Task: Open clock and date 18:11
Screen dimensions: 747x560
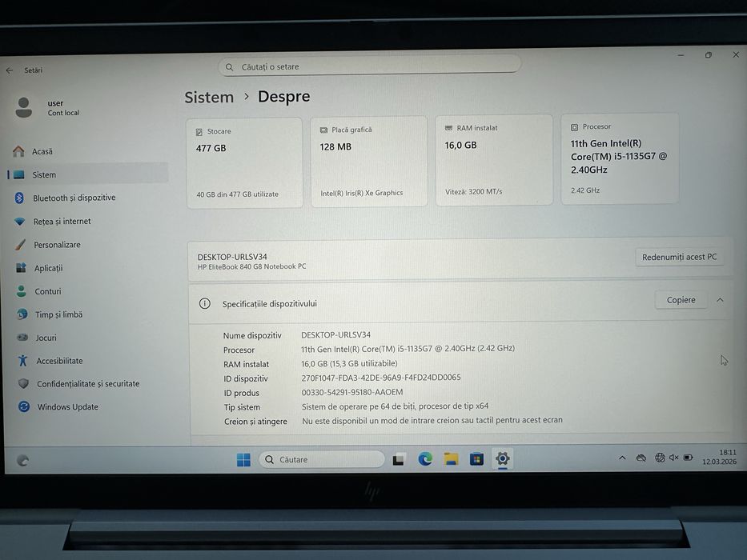Action: tap(719, 457)
